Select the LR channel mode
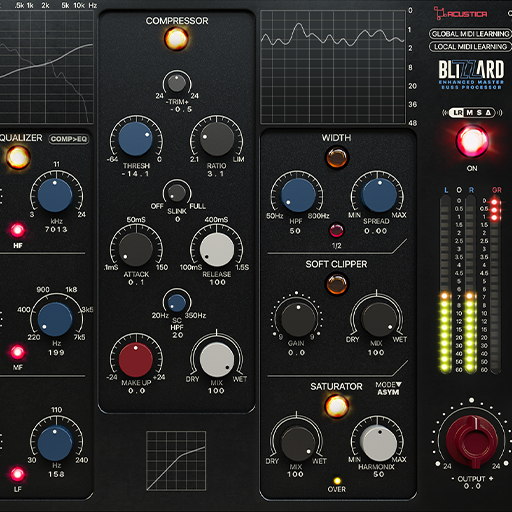This screenshot has height=512, width=512. [x=458, y=113]
